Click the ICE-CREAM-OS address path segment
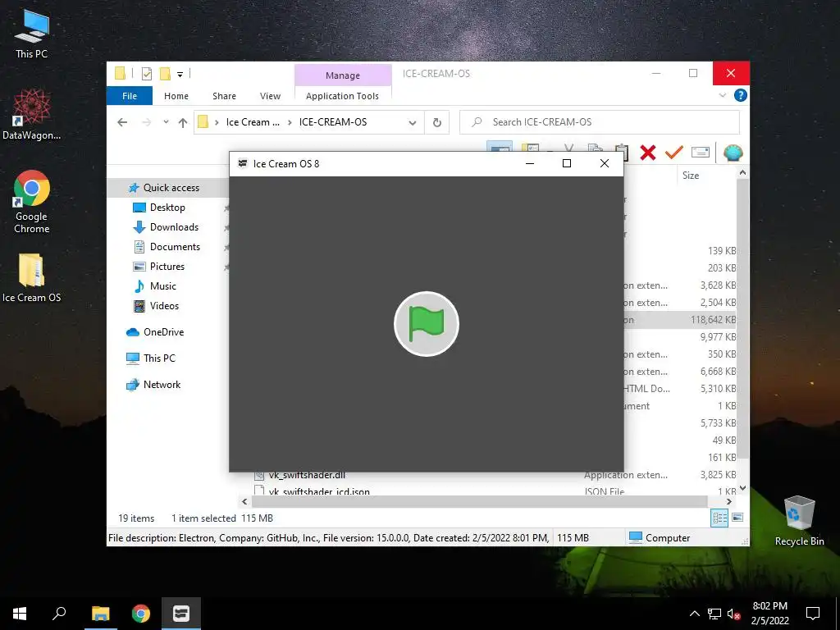 click(333, 122)
